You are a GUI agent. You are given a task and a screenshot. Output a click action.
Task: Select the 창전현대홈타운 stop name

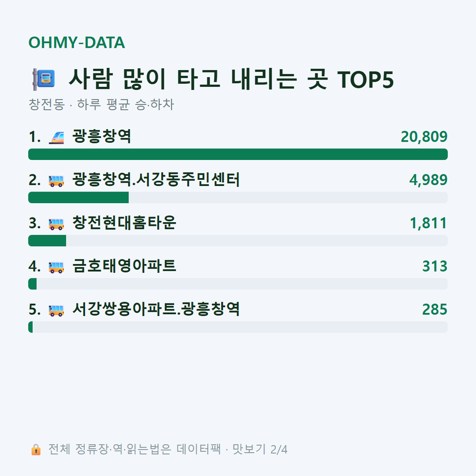pyautogui.click(x=124, y=223)
